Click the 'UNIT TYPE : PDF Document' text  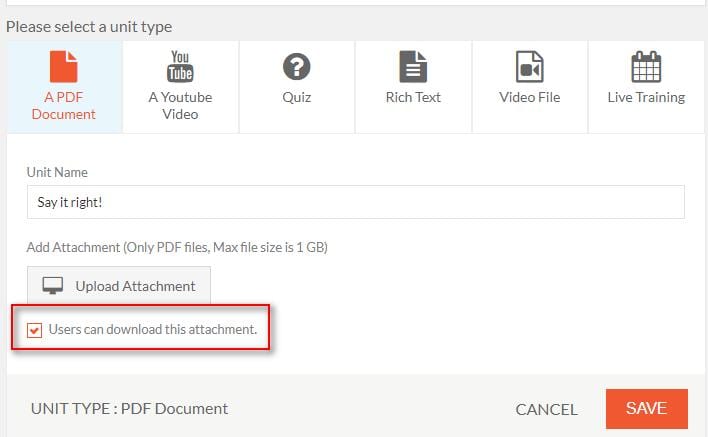129,409
